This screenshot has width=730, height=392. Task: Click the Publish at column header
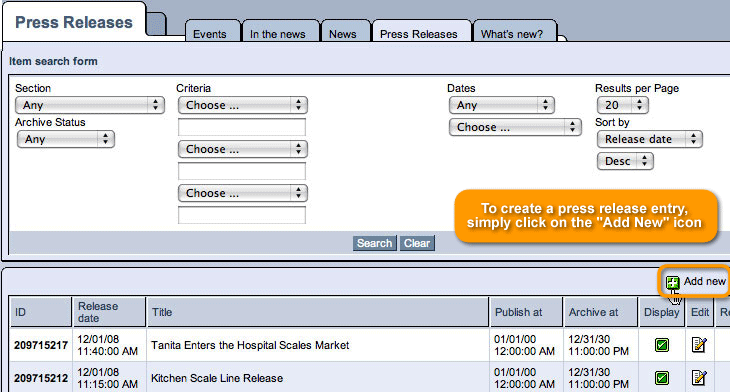tap(526, 312)
